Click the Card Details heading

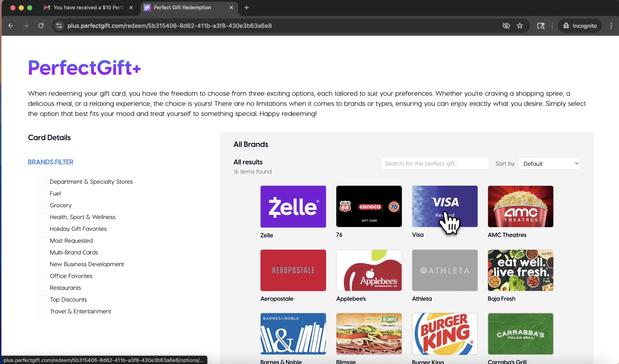point(49,138)
